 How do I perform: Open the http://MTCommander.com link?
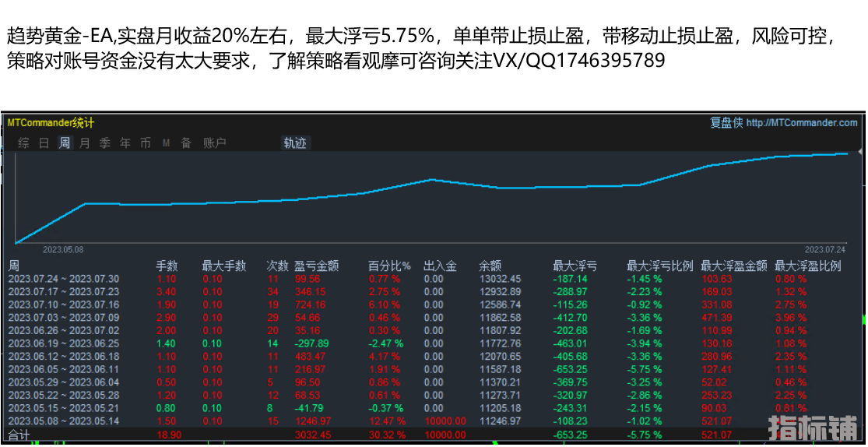[801, 123]
